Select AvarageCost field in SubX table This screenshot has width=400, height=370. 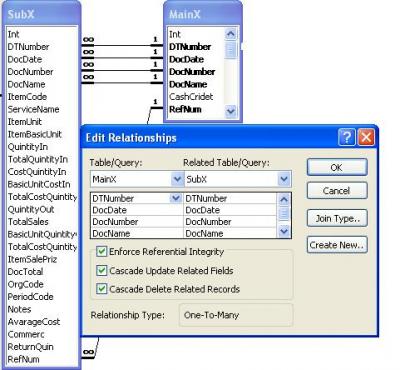pos(34,322)
